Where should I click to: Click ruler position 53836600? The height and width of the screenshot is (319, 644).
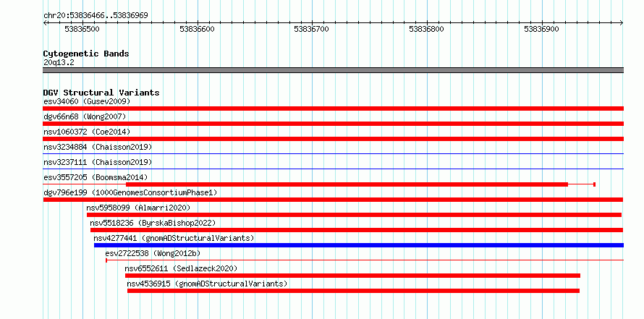point(197,29)
